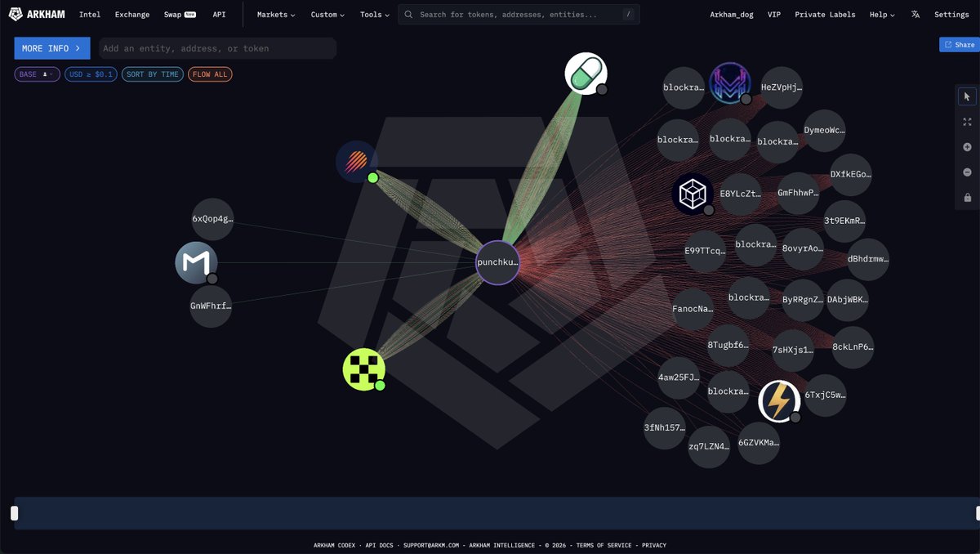Expand the Markets dropdown menu

[x=276, y=15]
